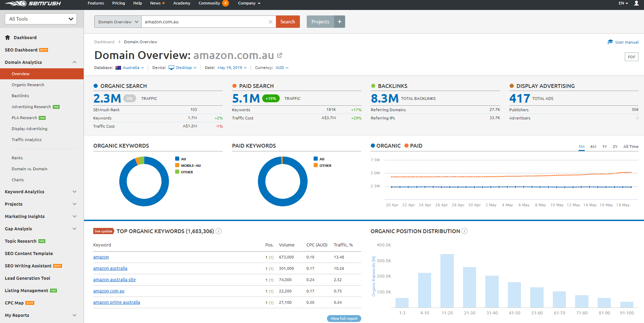The width and height of the screenshot is (644, 323).
Task: Open the Help menu
Action: pos(137,3)
